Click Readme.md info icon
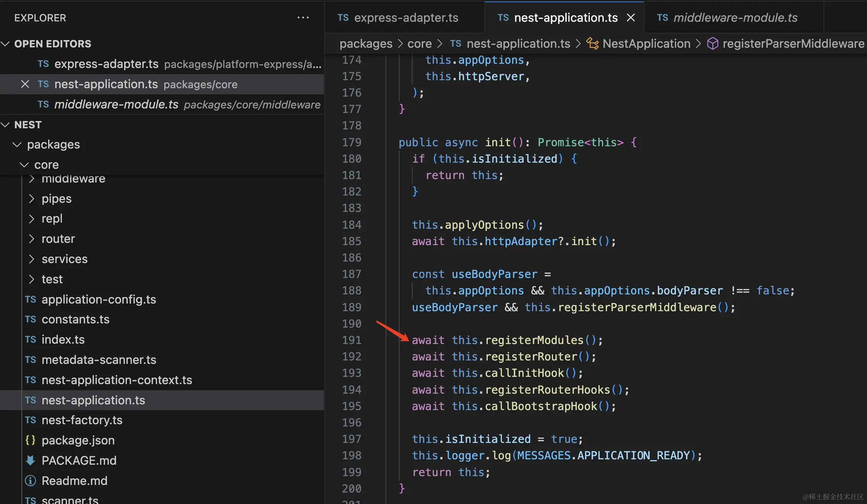Viewport: 867px width, 504px height. pyautogui.click(x=30, y=480)
